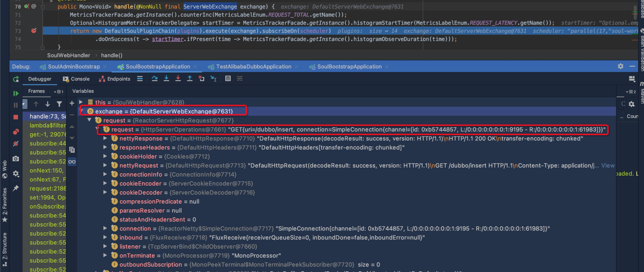Click the frames filter funnel icon
644x272 pixels.
coord(59,104)
